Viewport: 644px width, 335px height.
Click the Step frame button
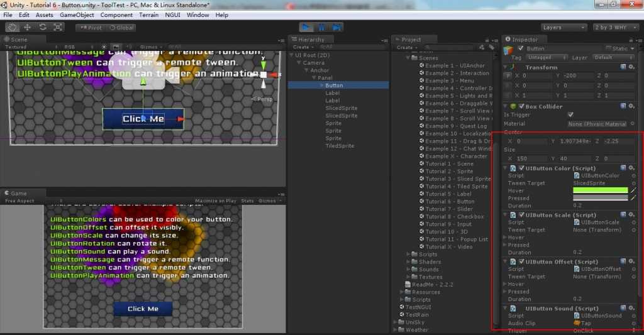point(337,28)
